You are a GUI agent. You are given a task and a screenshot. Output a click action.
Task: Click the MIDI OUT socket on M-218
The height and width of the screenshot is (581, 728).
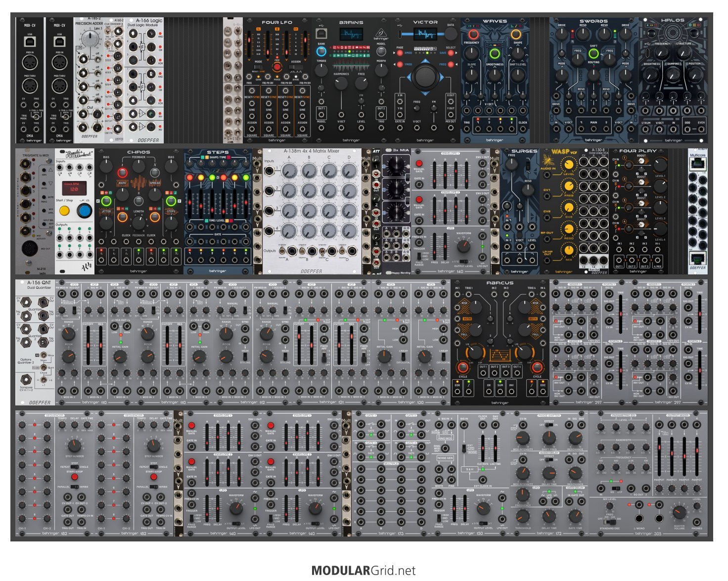[30, 249]
